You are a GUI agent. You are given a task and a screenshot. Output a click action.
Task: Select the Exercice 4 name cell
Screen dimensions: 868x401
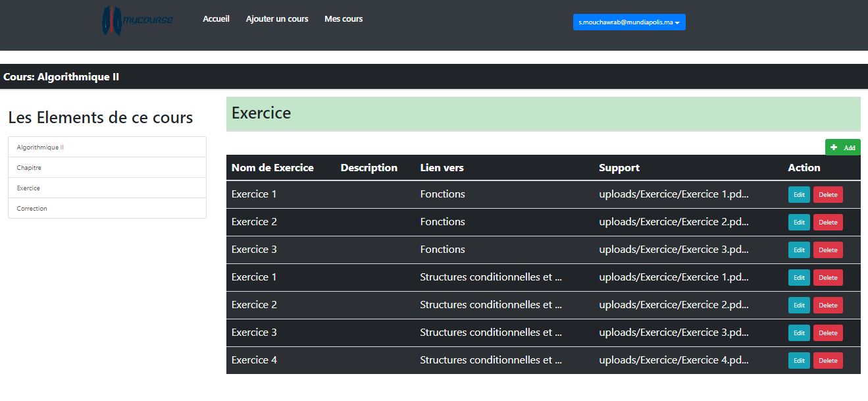pyautogui.click(x=254, y=360)
